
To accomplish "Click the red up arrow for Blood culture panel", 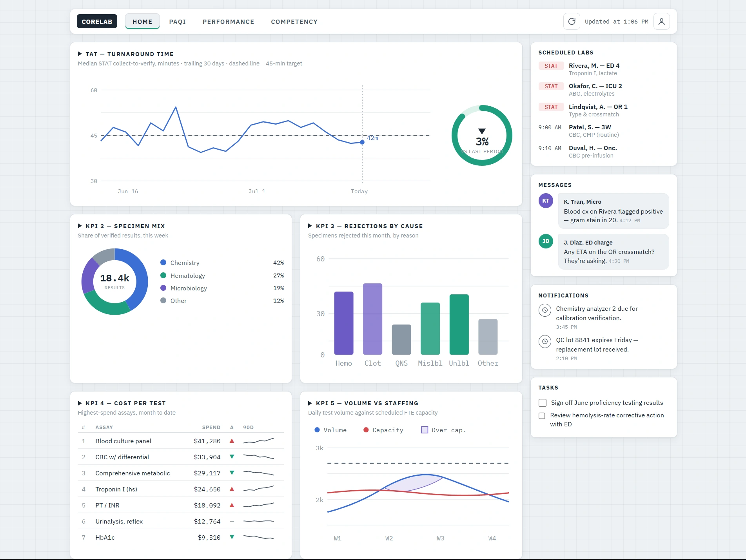I will [x=232, y=441].
